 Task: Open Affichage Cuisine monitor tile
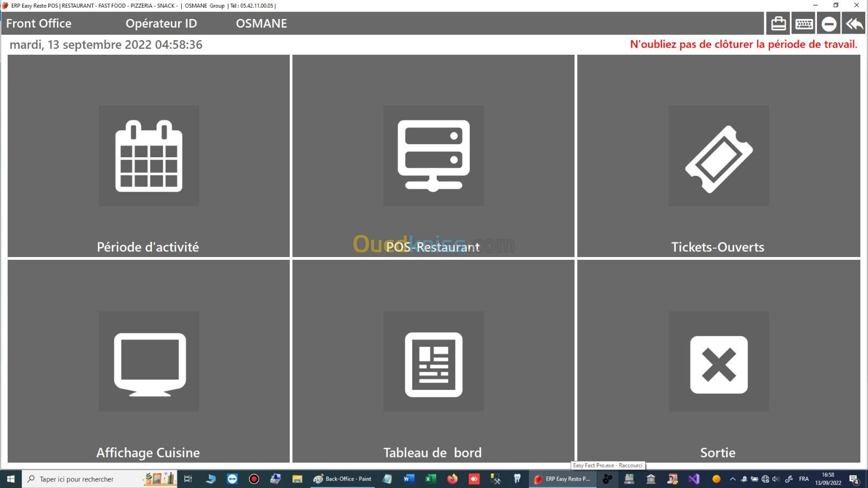point(149,361)
